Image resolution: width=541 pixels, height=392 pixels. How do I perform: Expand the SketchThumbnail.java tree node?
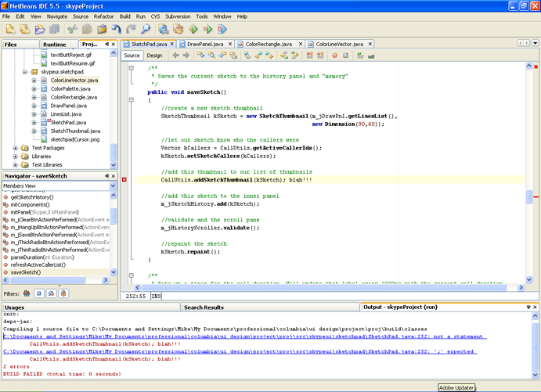click(34, 131)
